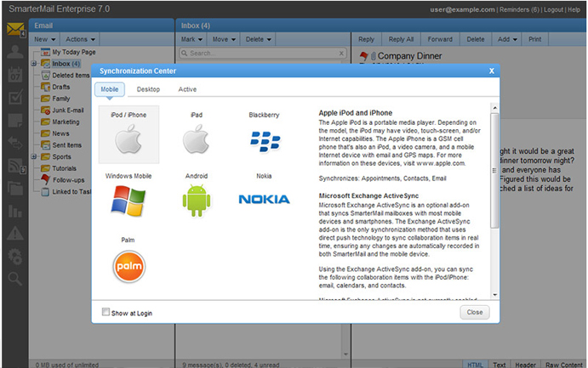The width and height of the screenshot is (588, 368).
Task: Click the Forward button
Action: 440,39
